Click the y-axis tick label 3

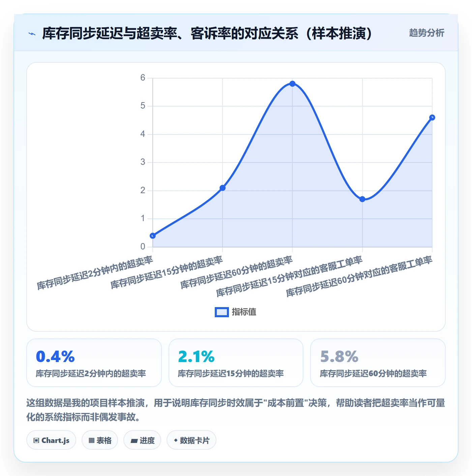(143, 162)
